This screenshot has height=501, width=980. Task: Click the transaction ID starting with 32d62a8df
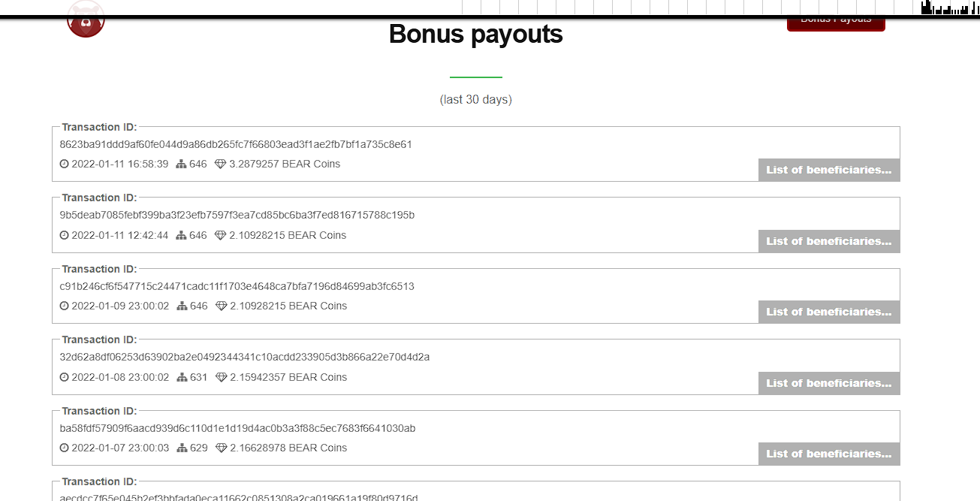(x=244, y=357)
